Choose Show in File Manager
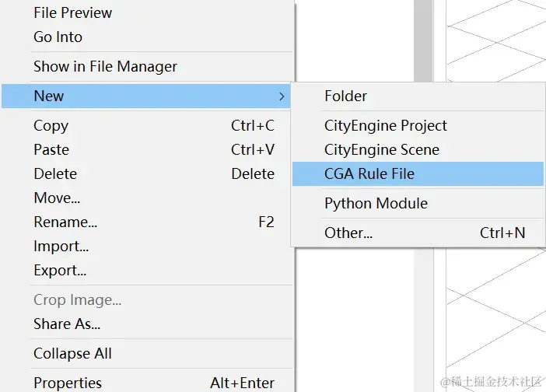This screenshot has width=546, height=392. [105, 66]
